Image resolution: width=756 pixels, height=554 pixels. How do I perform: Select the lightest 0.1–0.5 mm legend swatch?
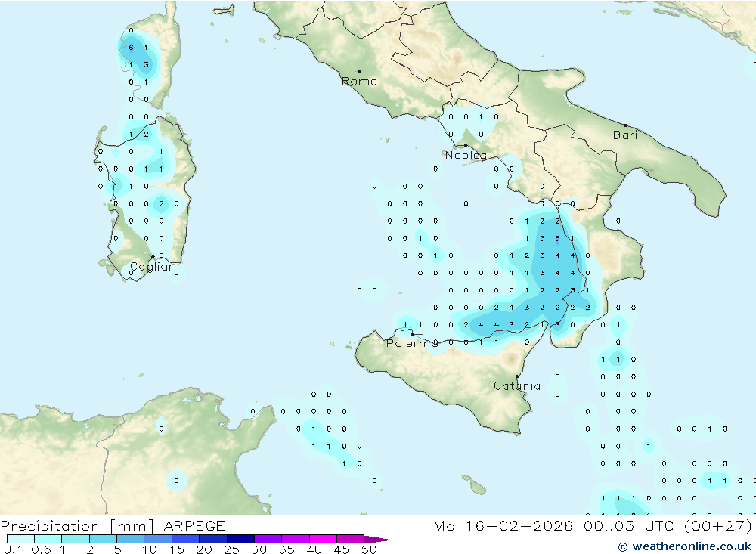point(20,539)
